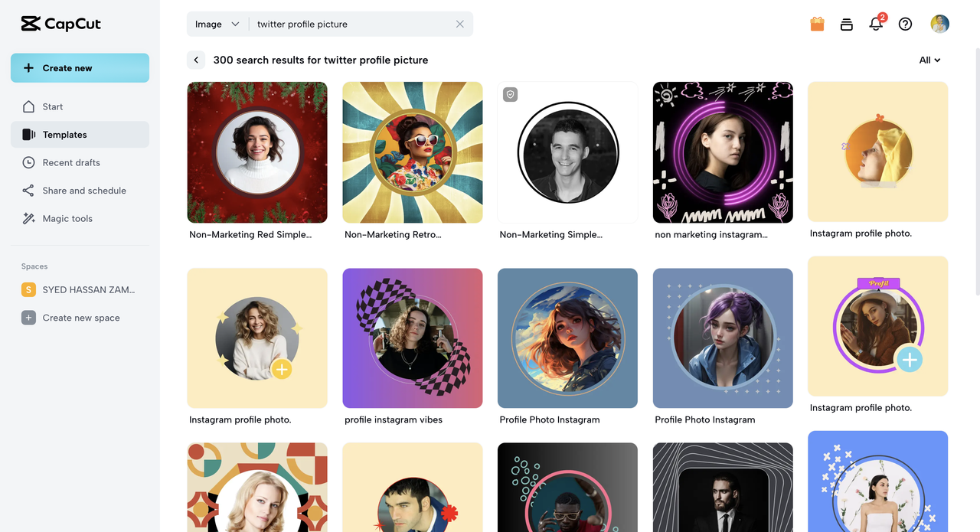Open the Non-Marketing Retro template thumbnail
Viewport: 980px width, 532px height.
(412, 152)
